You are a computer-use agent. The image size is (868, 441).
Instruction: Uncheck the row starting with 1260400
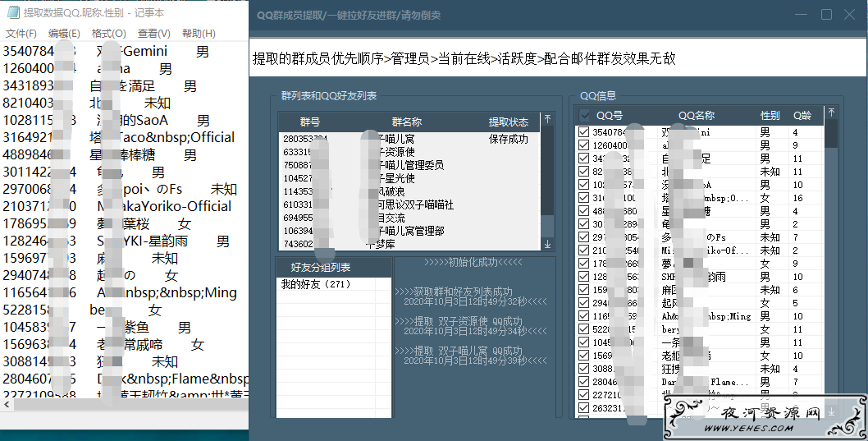click(583, 145)
